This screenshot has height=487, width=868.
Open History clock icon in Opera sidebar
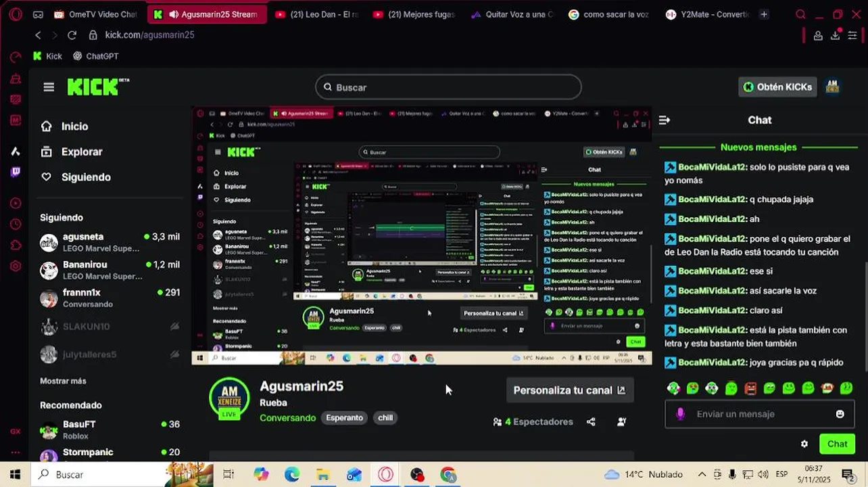[16, 224]
